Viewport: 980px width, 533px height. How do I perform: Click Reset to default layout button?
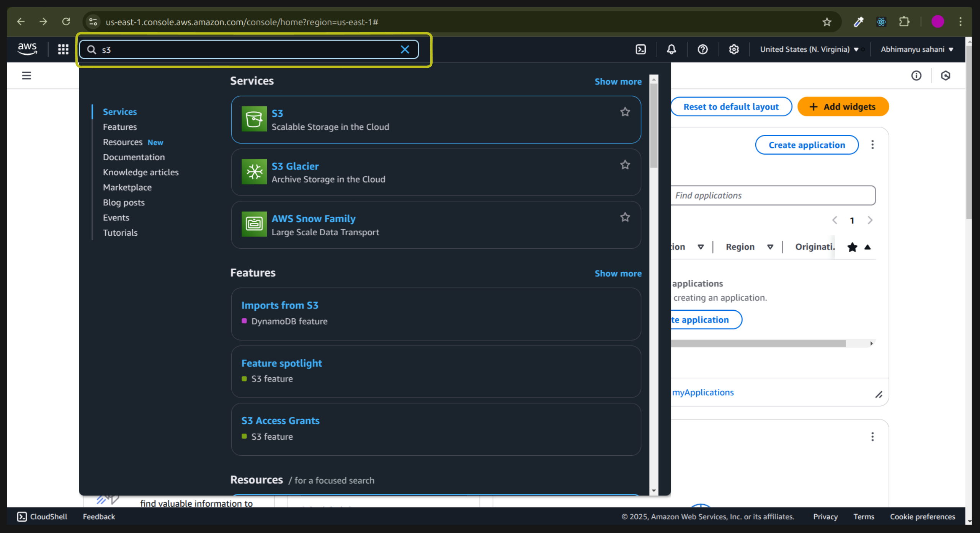(731, 107)
